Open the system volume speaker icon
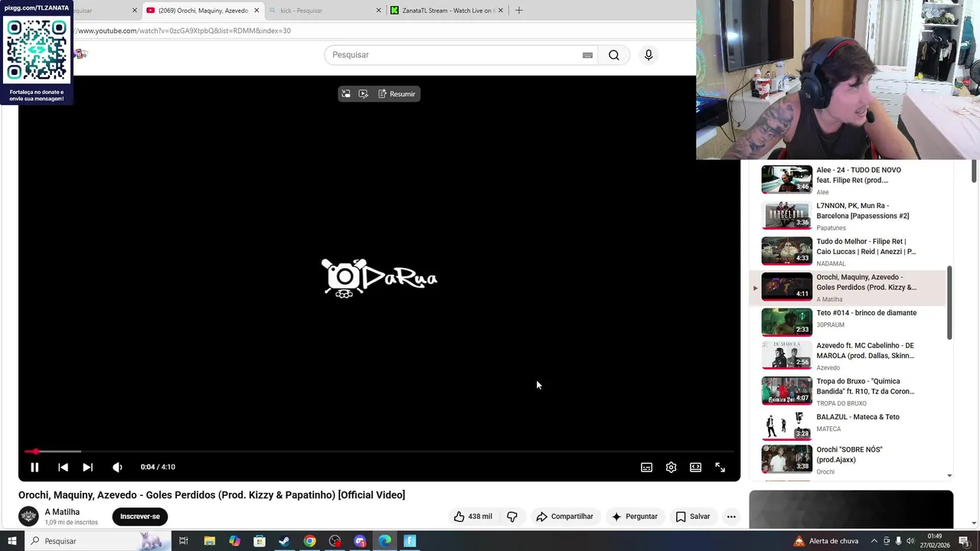Screen dimensions: 980x551 [x=910, y=541]
